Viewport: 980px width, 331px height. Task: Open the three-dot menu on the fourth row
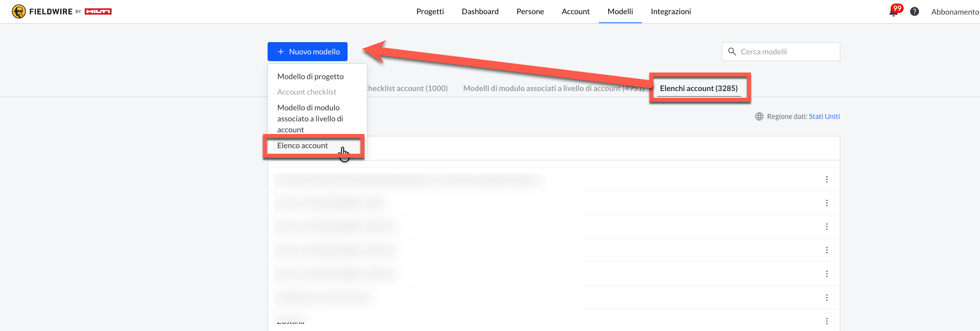point(827,250)
